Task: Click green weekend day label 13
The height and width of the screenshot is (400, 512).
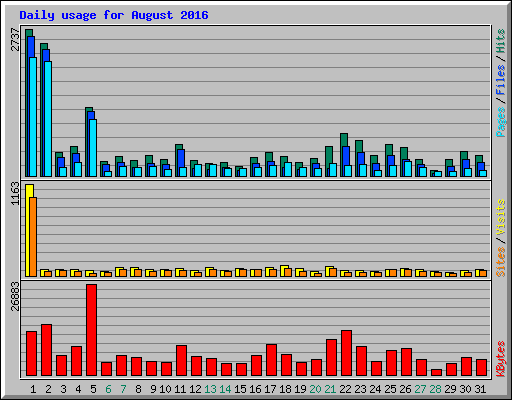Action: (210, 389)
